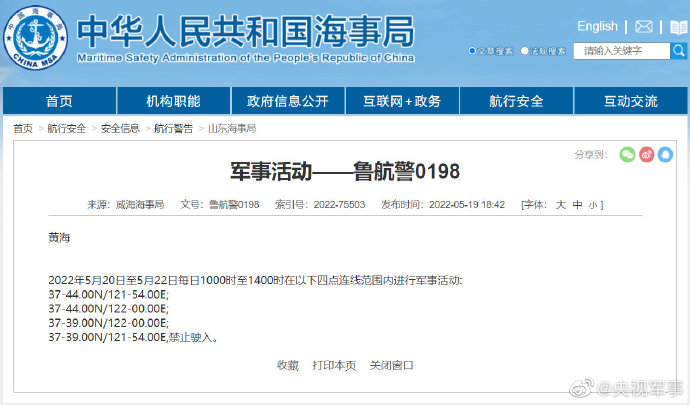Click the magnifier search button
This screenshot has height=405, width=690.
click(x=679, y=51)
